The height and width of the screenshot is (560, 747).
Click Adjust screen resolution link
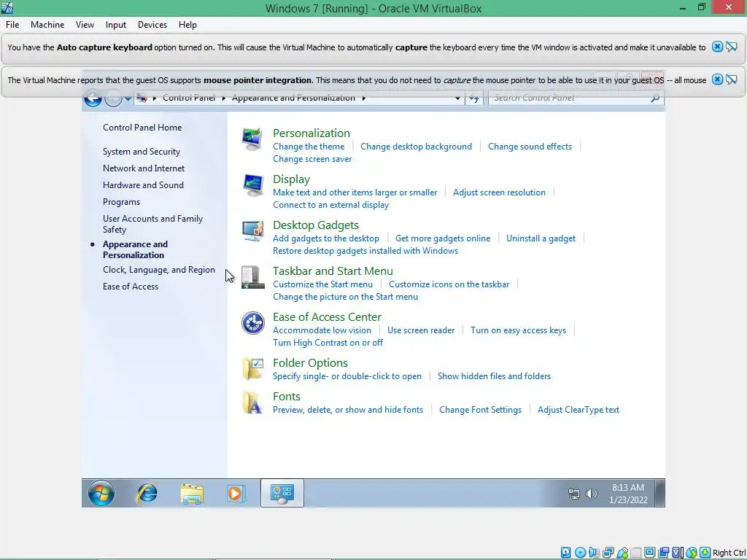click(x=499, y=192)
